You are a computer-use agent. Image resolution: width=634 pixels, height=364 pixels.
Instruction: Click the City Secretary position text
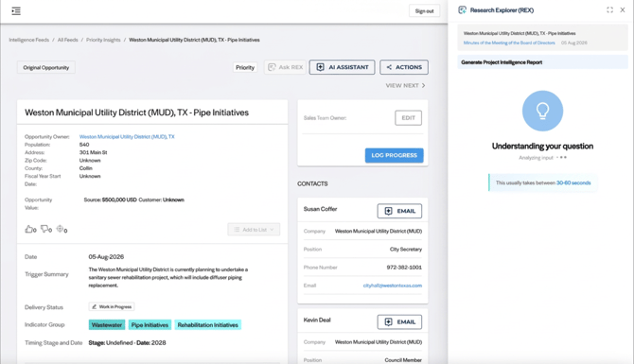pos(406,250)
